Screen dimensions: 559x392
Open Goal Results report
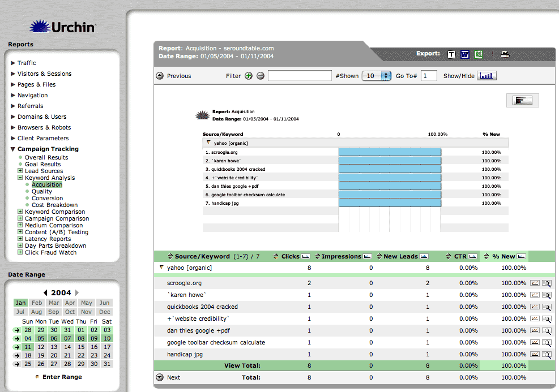tap(43, 164)
